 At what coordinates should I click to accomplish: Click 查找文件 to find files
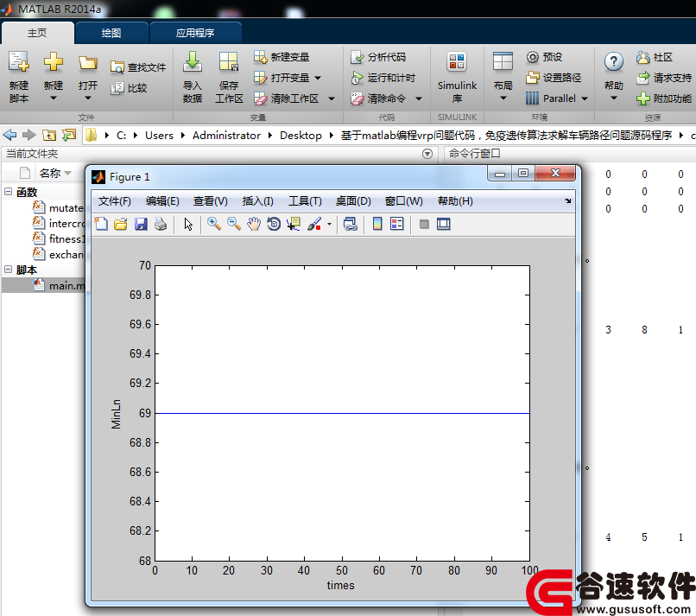(x=138, y=67)
